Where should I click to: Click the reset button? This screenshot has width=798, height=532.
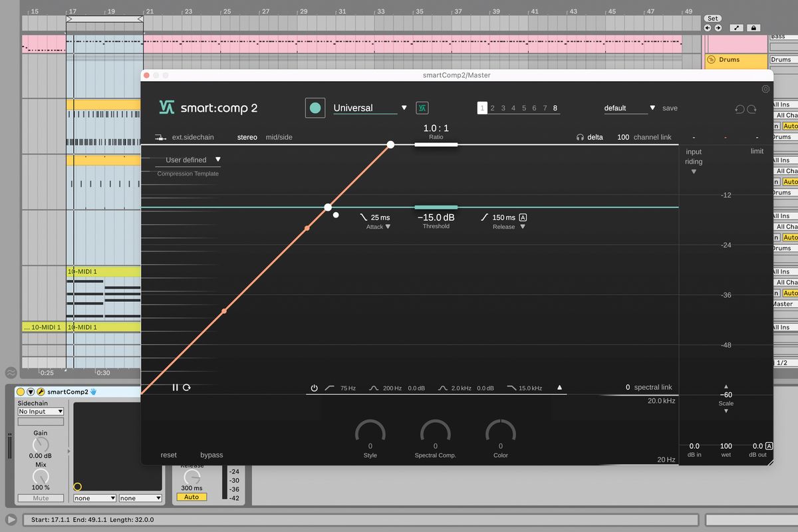coord(168,455)
